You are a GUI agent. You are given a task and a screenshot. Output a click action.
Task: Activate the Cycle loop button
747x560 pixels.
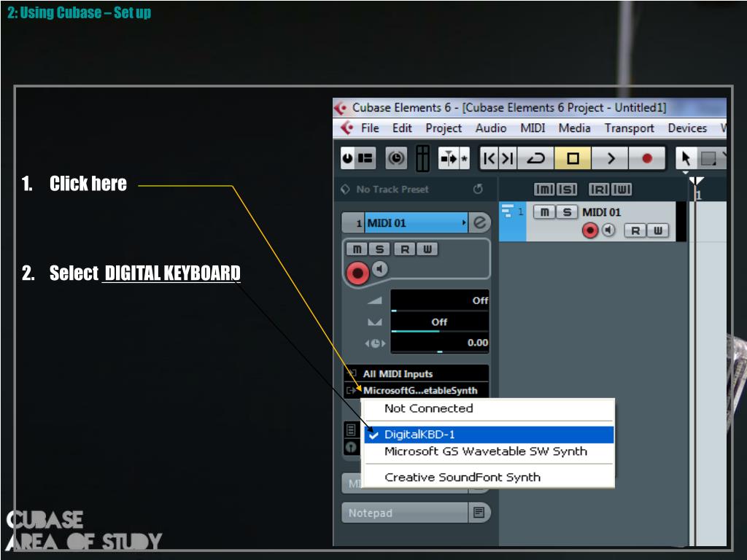coord(535,158)
